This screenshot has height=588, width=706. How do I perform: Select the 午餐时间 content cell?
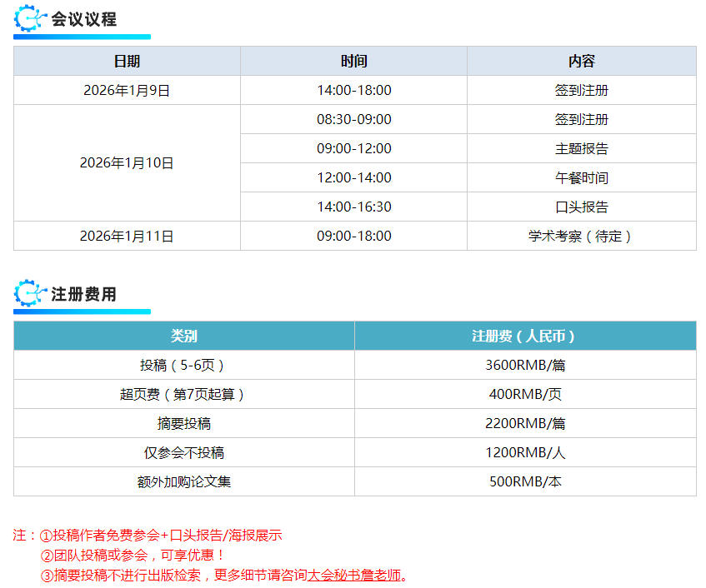point(581,177)
